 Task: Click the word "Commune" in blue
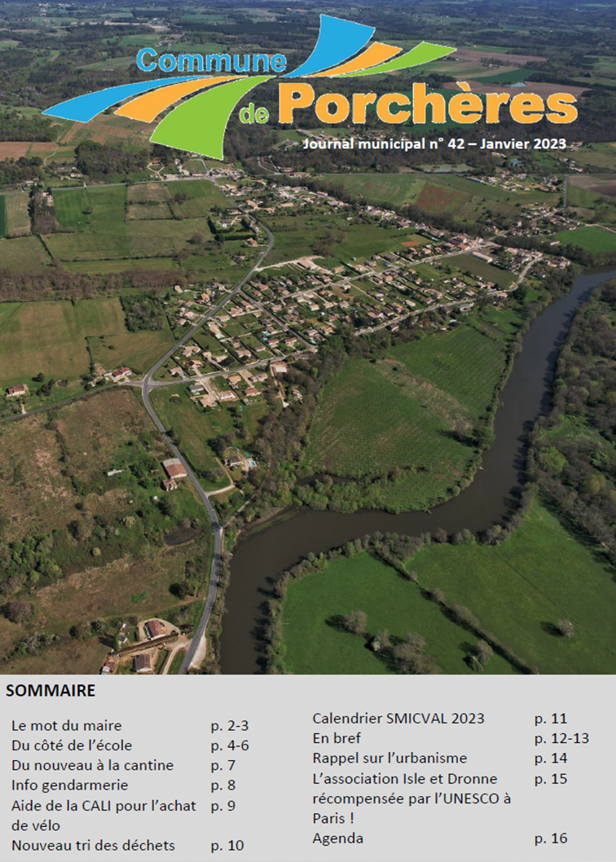[211, 62]
